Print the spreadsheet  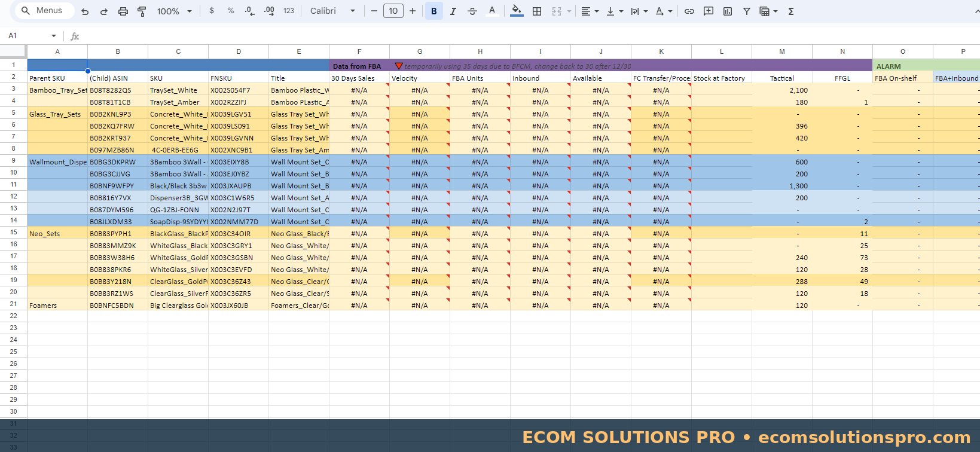123,11
